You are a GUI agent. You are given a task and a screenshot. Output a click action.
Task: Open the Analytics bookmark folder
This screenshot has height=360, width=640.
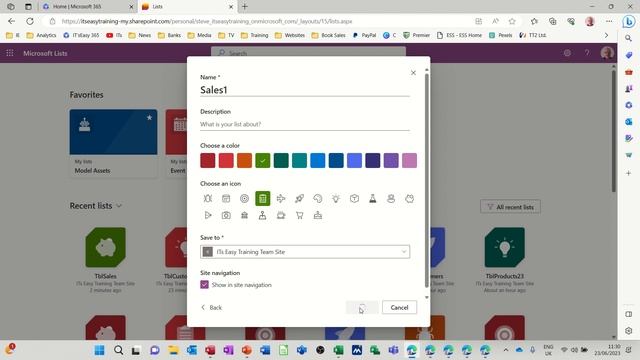41,36
